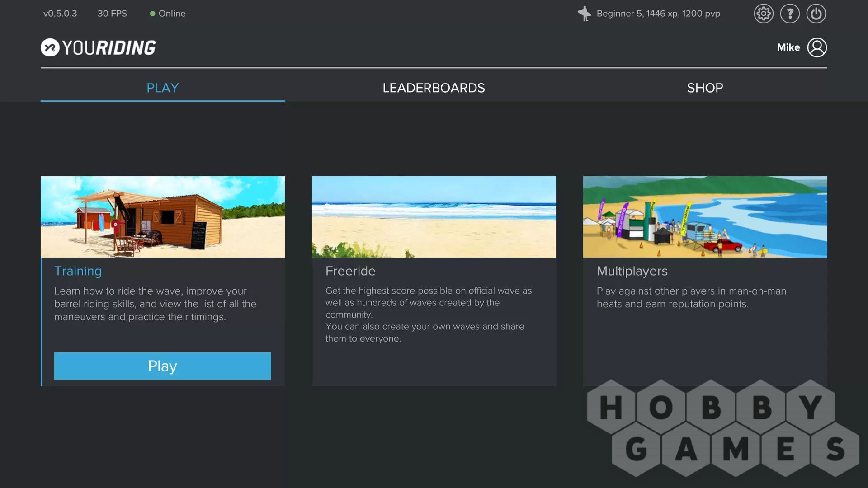Click the Freeride card title
The height and width of the screenshot is (488, 868).
pyautogui.click(x=350, y=271)
